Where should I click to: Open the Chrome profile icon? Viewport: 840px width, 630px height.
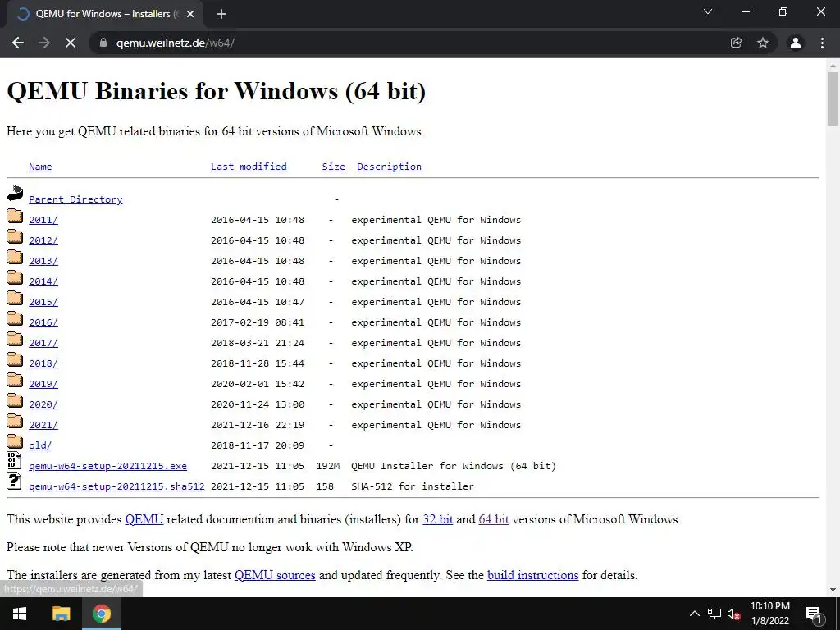pyautogui.click(x=796, y=43)
